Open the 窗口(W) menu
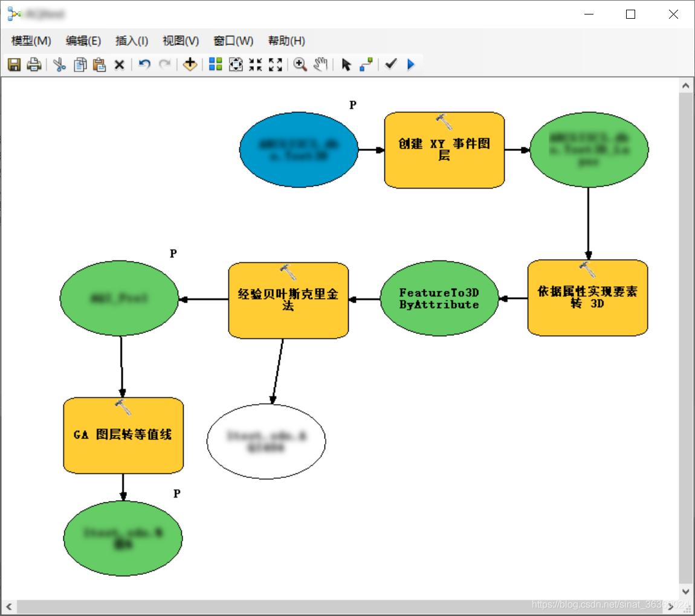The image size is (695, 616). (233, 41)
